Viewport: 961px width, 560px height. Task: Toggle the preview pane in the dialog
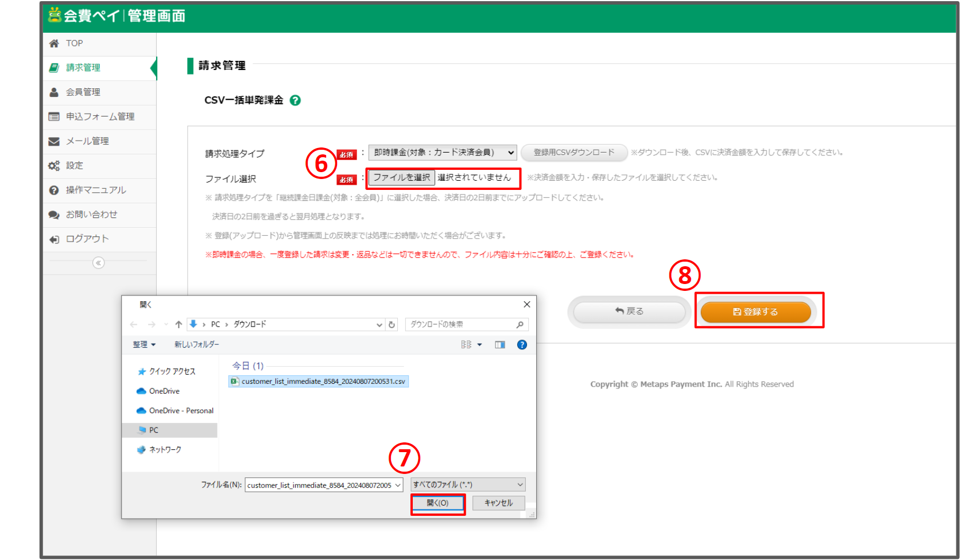click(x=499, y=344)
